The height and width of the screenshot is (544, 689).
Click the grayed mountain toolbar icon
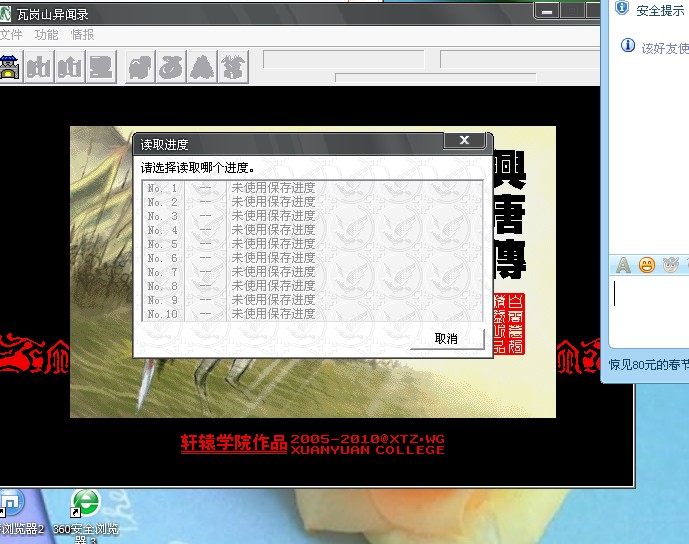tap(203, 67)
